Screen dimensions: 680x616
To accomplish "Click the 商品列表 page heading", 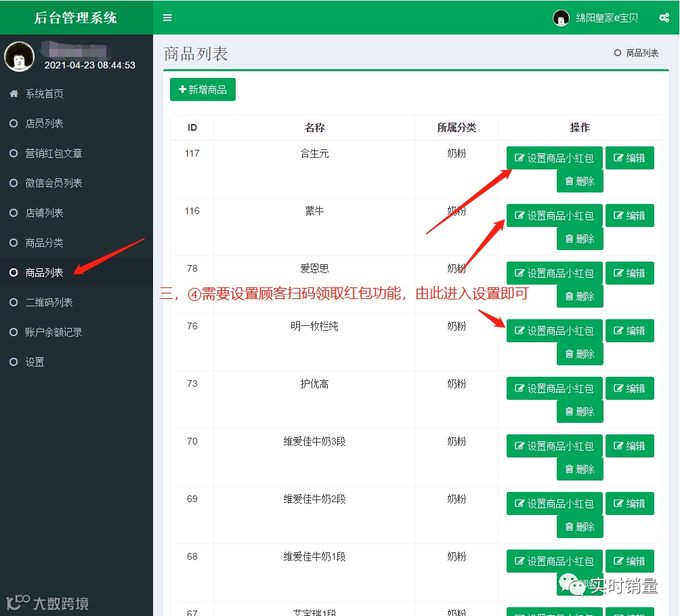I will pyautogui.click(x=196, y=54).
